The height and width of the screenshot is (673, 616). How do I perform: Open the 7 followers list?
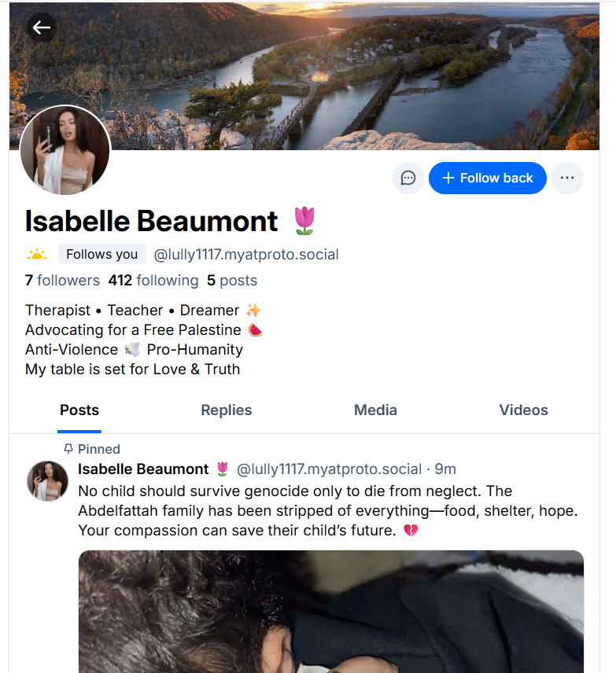click(62, 280)
